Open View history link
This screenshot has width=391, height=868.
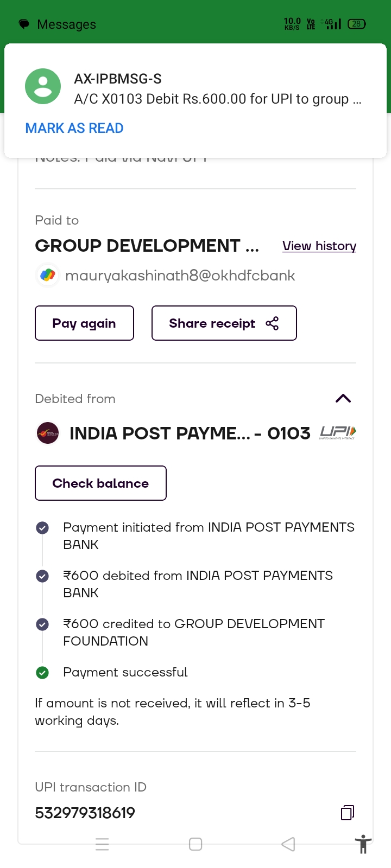[x=319, y=246]
